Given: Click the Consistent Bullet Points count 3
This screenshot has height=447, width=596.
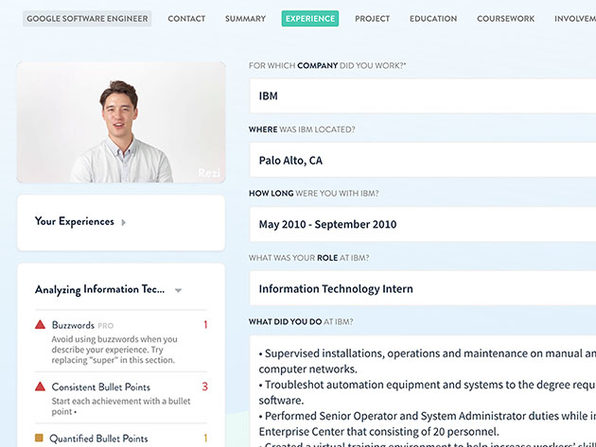Looking at the screenshot, I should [x=205, y=387].
